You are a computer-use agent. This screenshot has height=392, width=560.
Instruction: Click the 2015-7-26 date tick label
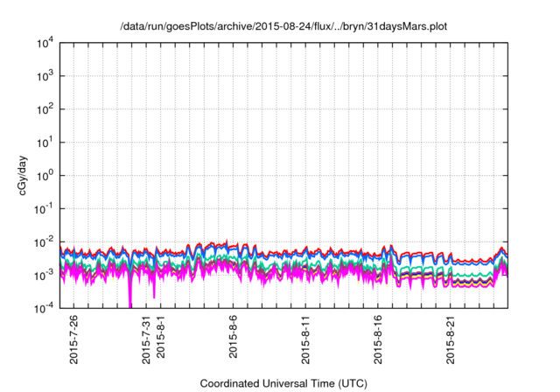(x=73, y=339)
